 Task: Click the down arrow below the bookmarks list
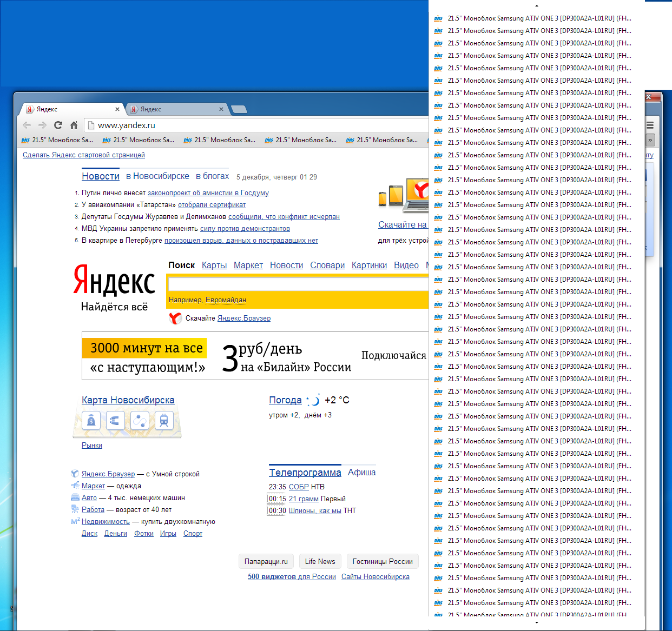coord(537,623)
